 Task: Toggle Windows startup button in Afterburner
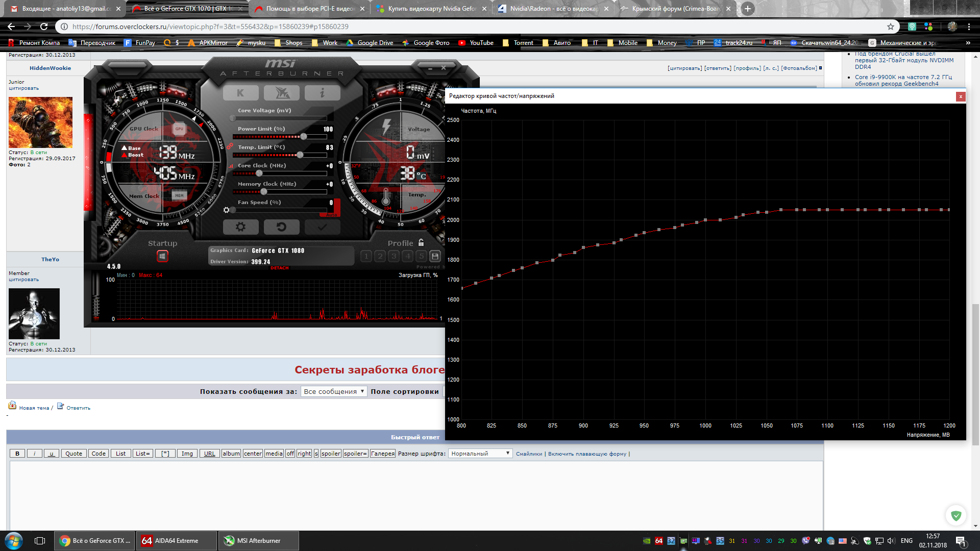point(162,256)
